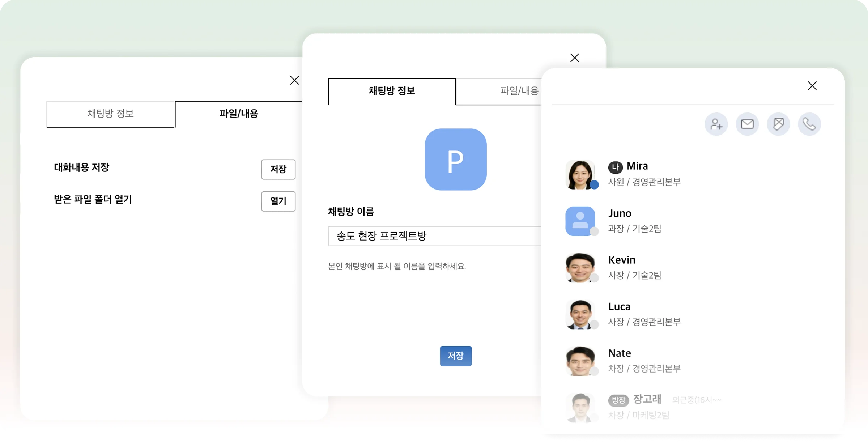Start a call with the phone icon
Screen dimensions: 868x442
[809, 124]
